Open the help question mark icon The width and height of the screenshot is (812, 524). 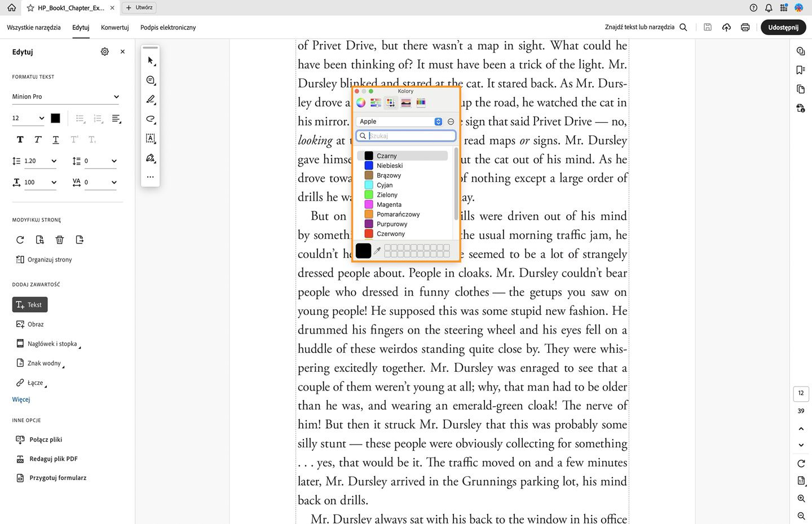[x=754, y=8]
